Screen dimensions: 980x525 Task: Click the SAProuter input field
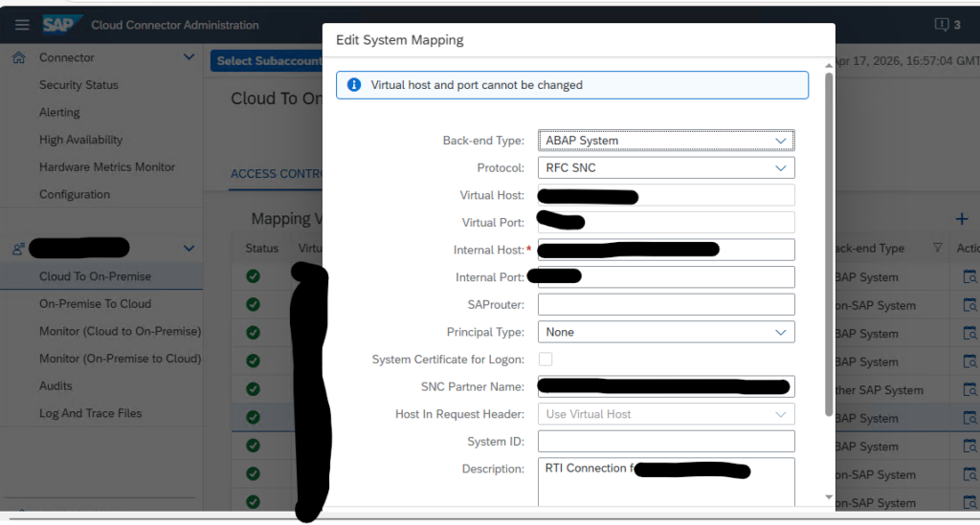pos(666,304)
